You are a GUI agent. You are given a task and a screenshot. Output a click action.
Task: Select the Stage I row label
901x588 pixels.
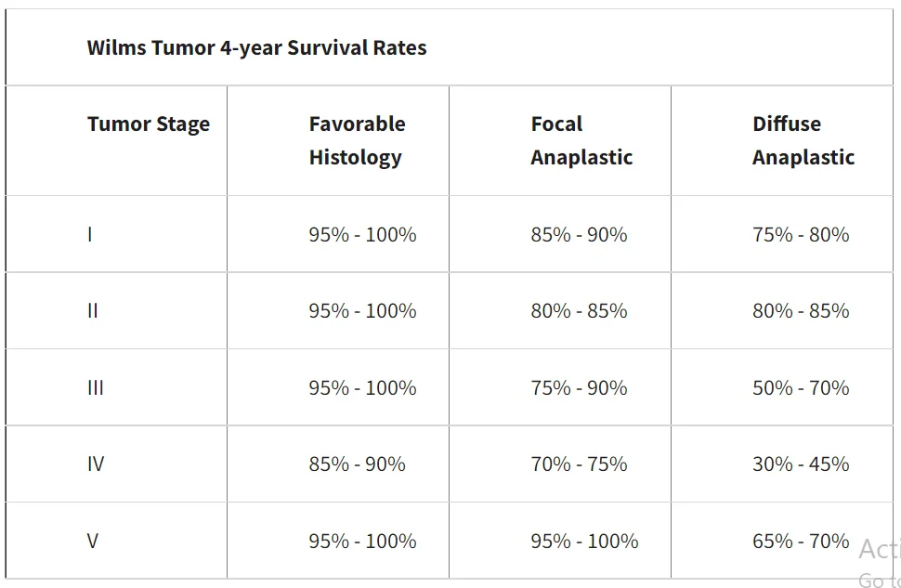pos(90,235)
